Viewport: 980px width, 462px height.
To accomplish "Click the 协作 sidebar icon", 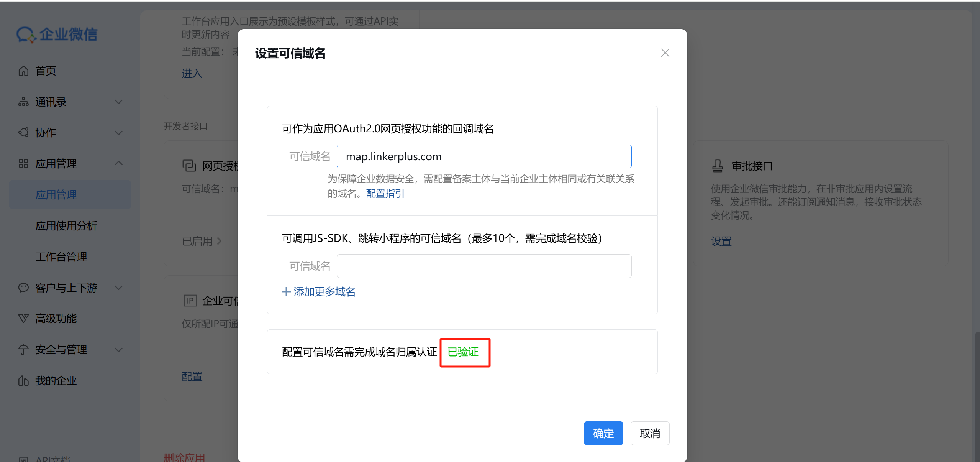I will pos(23,133).
